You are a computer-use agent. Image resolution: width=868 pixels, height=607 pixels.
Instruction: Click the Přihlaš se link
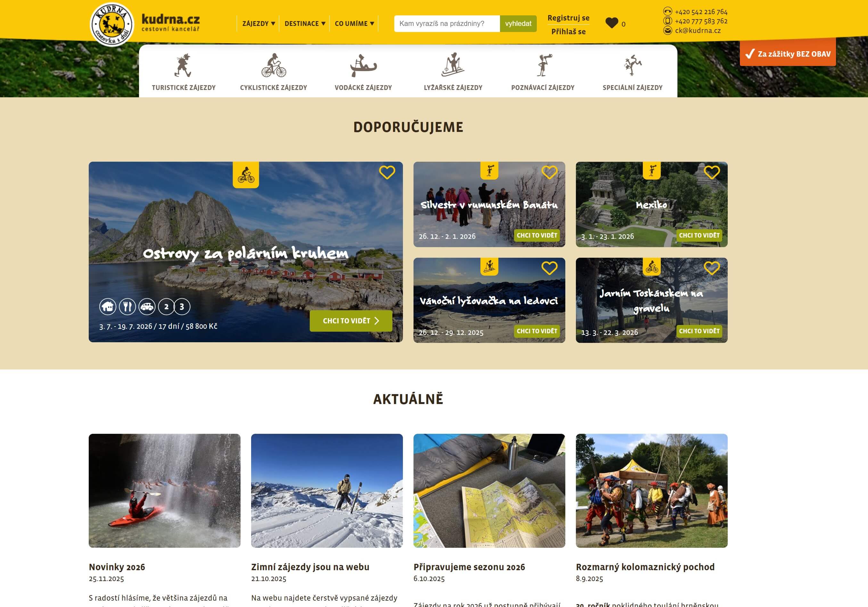click(x=568, y=32)
